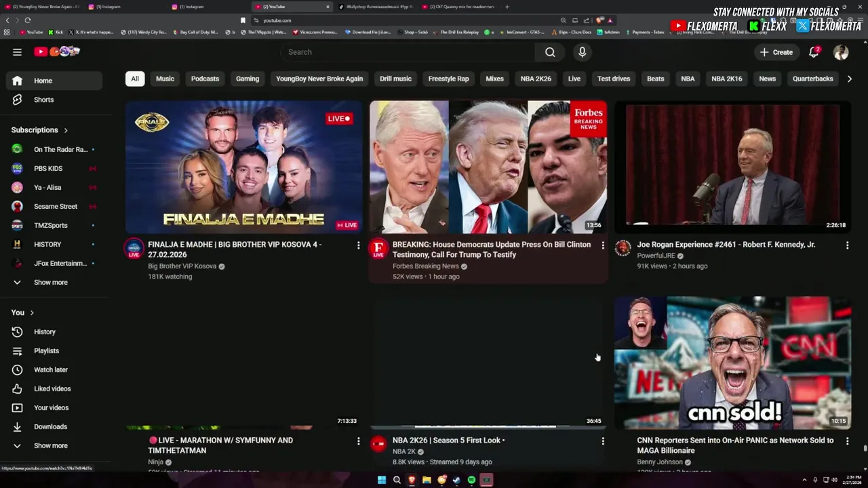The height and width of the screenshot is (488, 868).
Task: Select the News filter chip
Action: click(x=767, y=79)
